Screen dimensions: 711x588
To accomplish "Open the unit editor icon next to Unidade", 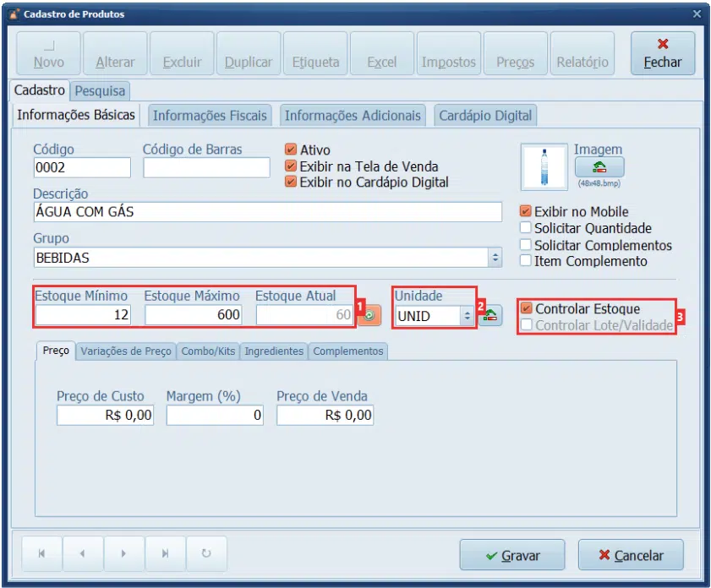I will 490,315.
